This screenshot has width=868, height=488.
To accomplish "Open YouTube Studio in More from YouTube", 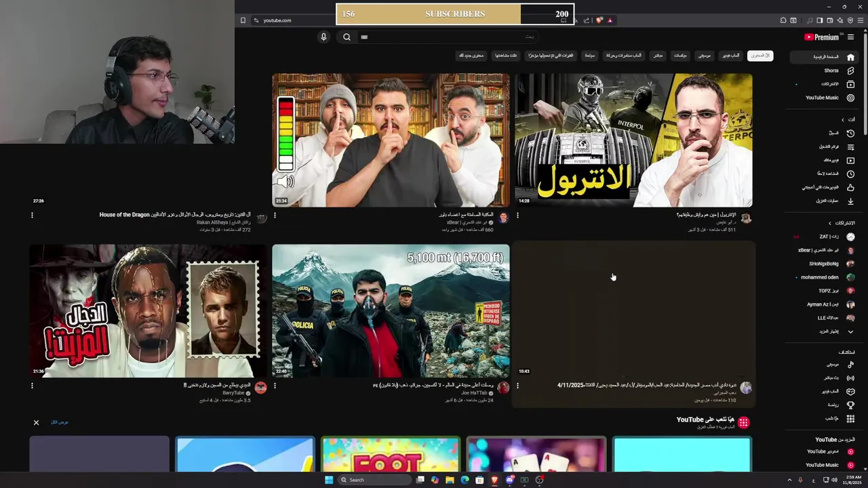I will click(x=825, y=451).
